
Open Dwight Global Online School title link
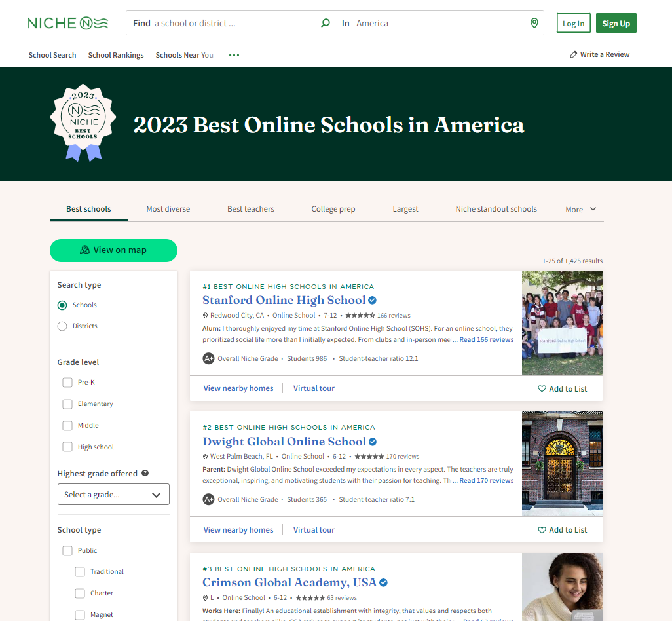[x=284, y=442]
